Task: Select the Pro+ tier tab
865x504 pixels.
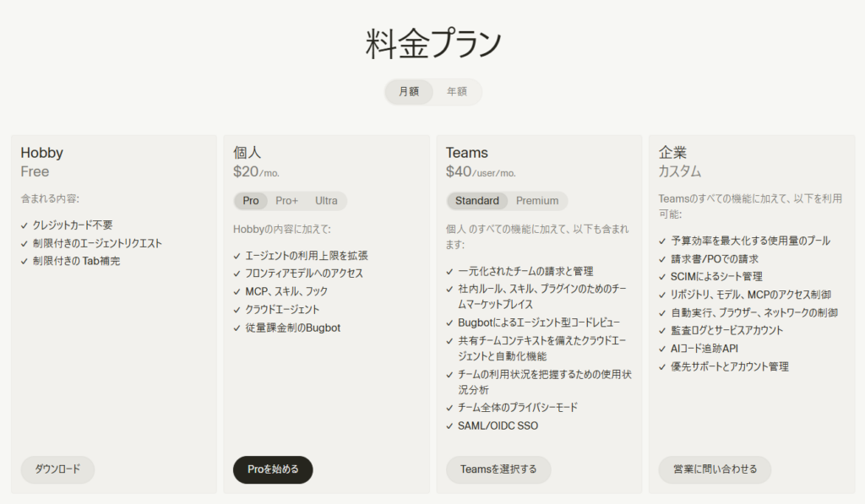Action: (x=286, y=201)
